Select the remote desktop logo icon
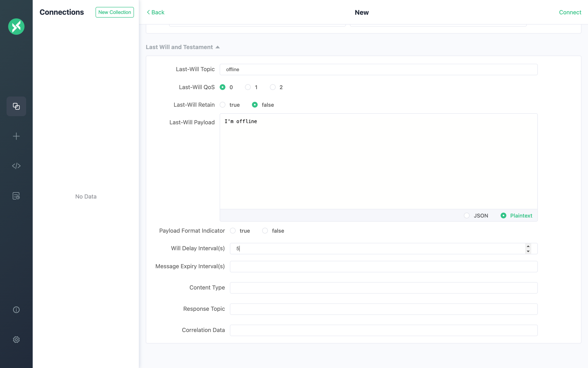This screenshot has height=368, width=588. [x=16, y=26]
